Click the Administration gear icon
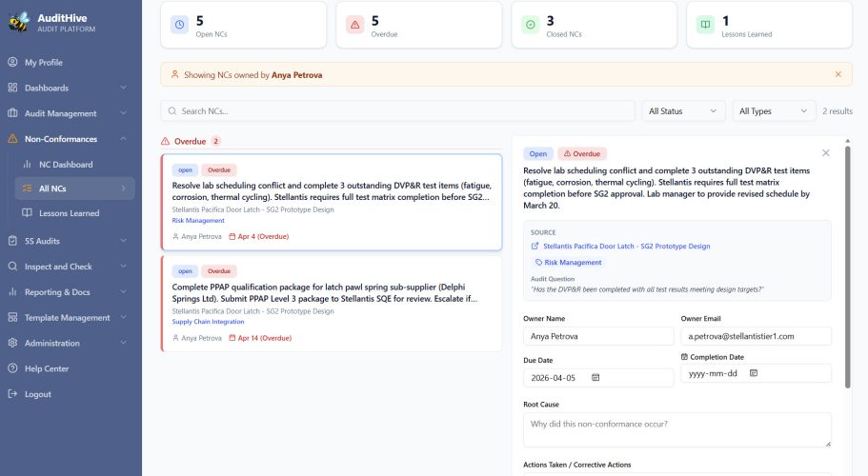The image size is (868, 476). [x=12, y=343]
